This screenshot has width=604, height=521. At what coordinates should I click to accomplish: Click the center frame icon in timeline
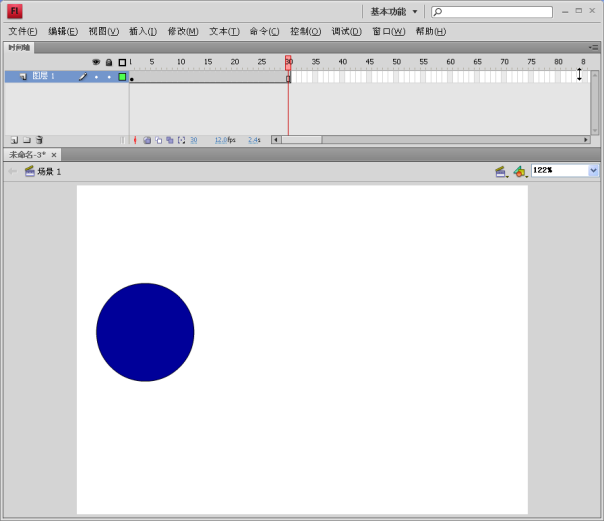(135, 140)
